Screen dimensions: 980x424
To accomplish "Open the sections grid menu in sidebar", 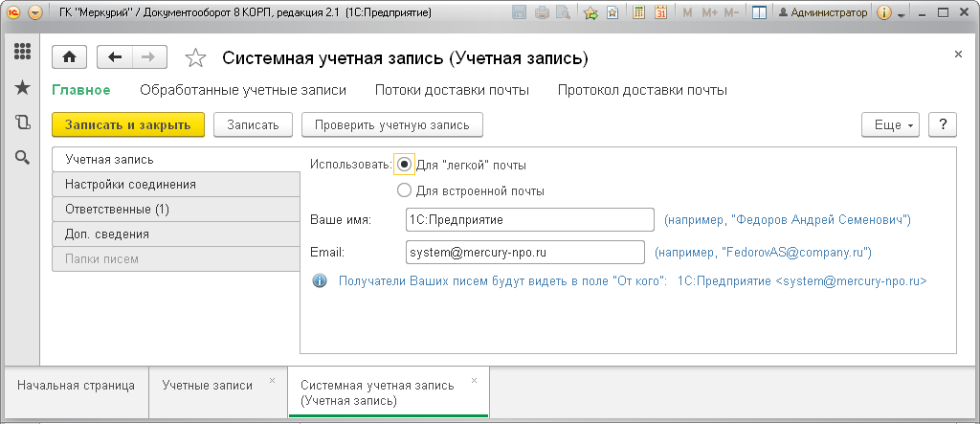I will (23, 52).
